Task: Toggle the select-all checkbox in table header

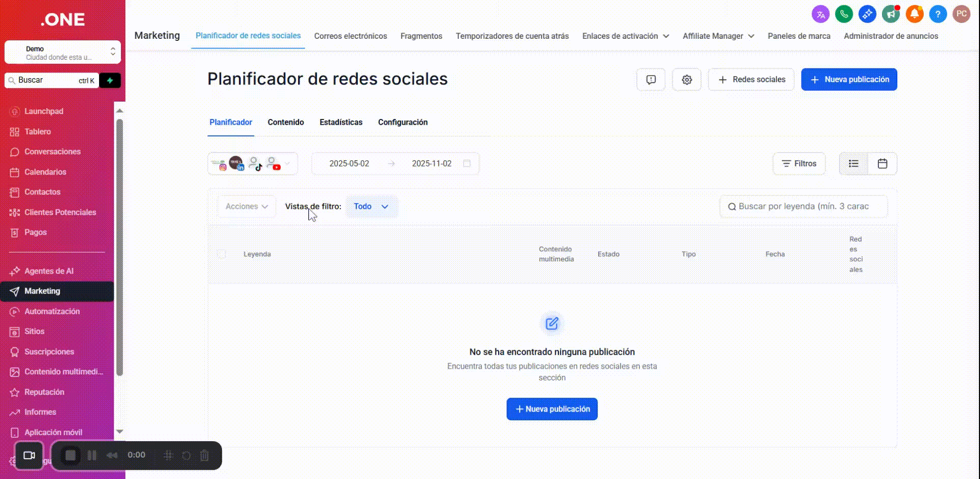Action: [222, 254]
